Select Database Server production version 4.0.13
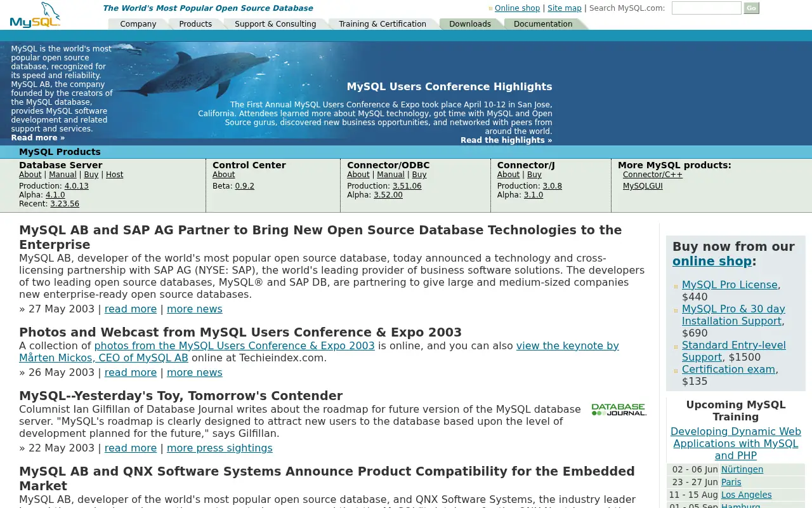Viewport: 812px width, 508px height. coord(77,186)
